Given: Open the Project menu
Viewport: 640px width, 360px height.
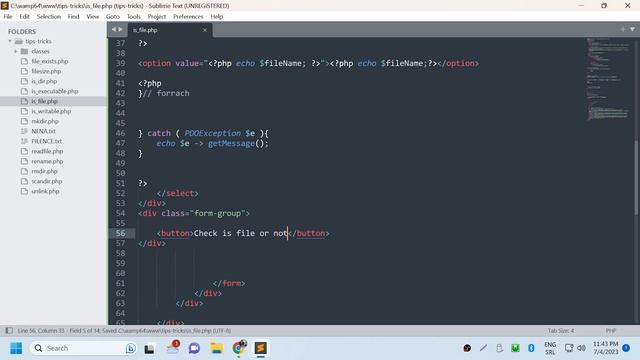Looking at the screenshot, I should click(x=157, y=17).
